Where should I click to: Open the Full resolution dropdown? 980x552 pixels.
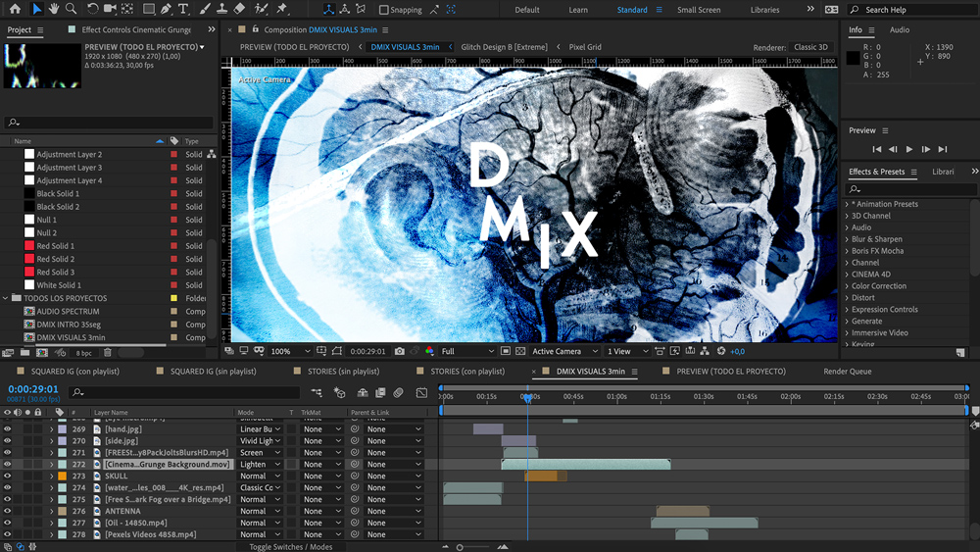(x=467, y=351)
